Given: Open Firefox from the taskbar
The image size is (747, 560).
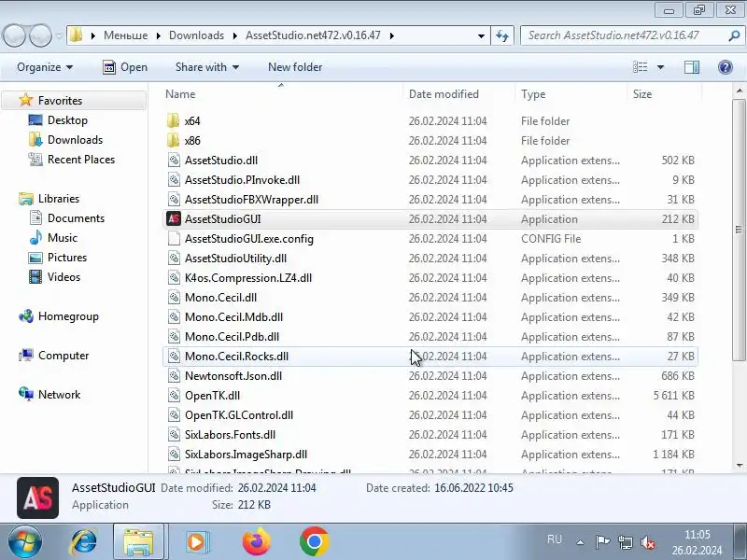Looking at the screenshot, I should tap(257, 541).
